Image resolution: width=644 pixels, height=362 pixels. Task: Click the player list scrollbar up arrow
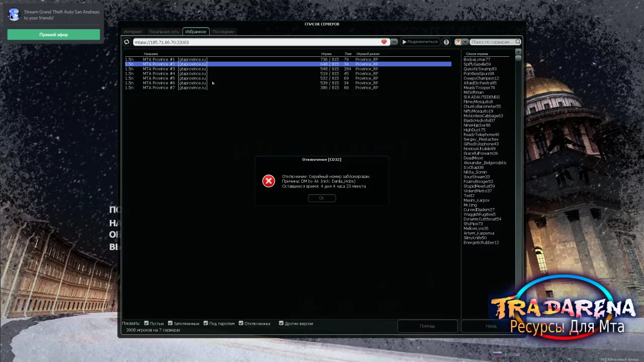518,52
